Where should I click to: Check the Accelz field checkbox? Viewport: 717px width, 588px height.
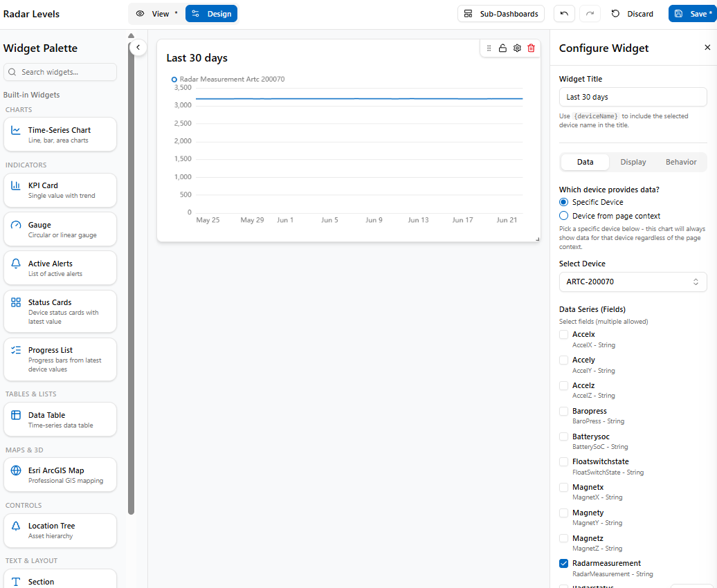coord(564,385)
